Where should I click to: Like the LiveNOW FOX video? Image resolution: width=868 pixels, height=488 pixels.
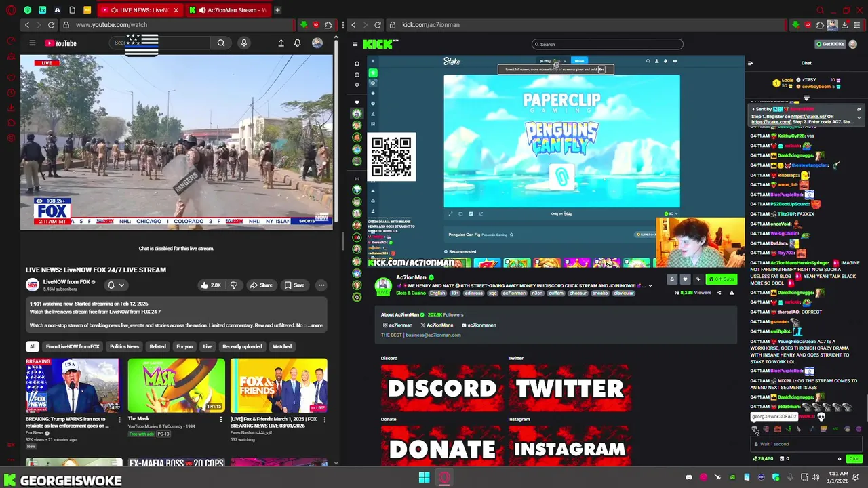[x=211, y=285]
